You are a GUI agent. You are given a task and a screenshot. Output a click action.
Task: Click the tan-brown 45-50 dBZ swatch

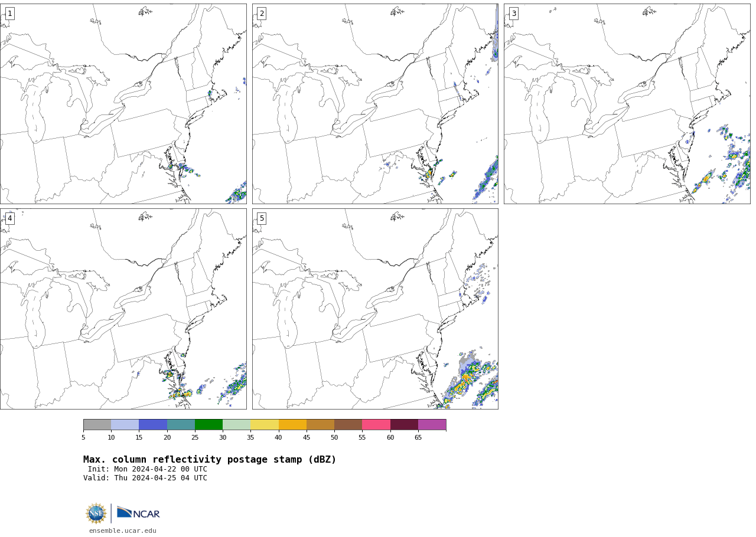click(x=320, y=425)
